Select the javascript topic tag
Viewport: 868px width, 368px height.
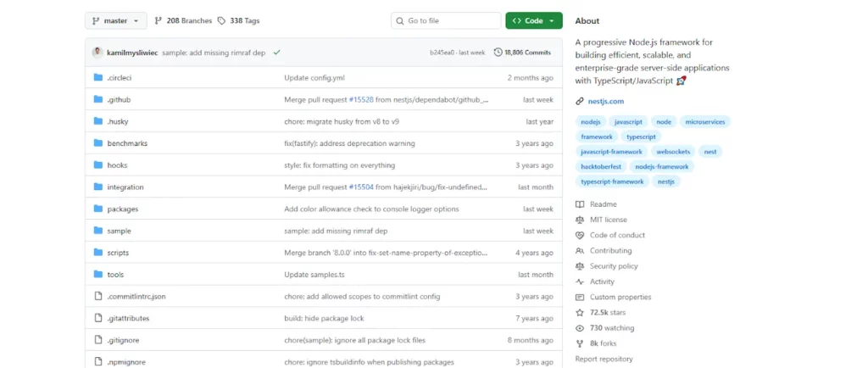click(x=628, y=122)
